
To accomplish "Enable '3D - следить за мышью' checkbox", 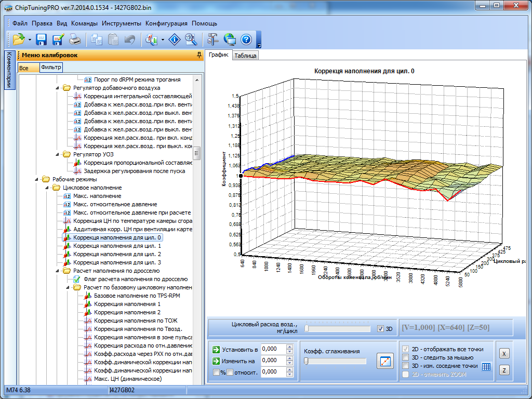I will click(406, 357).
